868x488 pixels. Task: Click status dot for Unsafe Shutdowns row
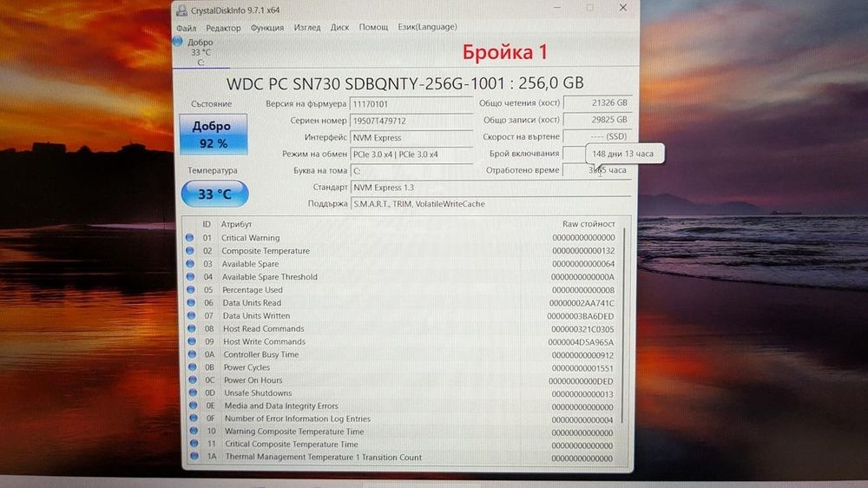194,392
